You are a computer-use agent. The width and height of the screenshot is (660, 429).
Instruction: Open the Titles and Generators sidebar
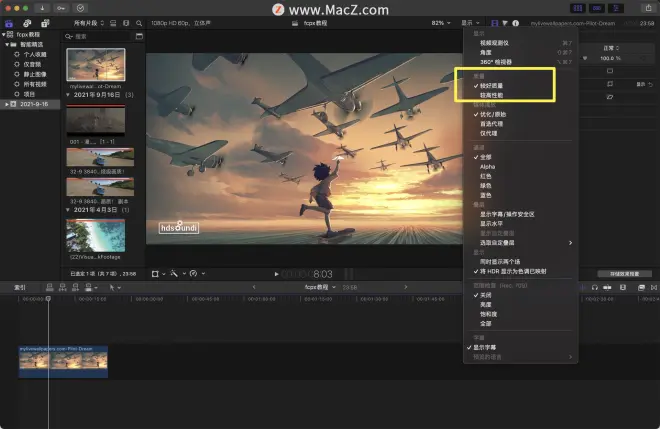coord(45,23)
